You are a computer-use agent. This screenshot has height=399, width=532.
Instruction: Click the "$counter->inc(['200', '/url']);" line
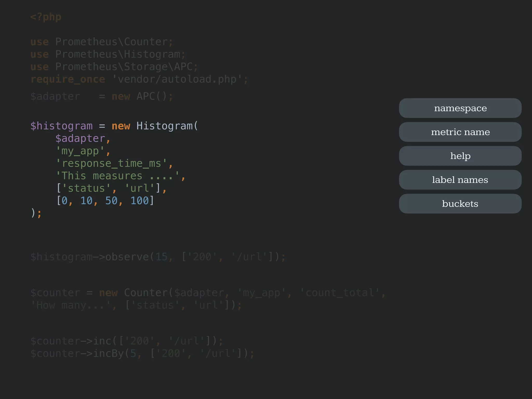(127, 341)
